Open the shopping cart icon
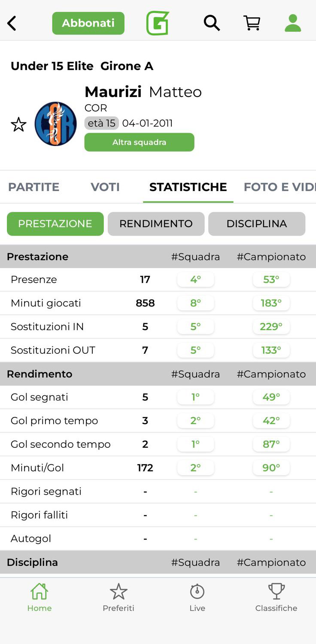 [x=252, y=23]
